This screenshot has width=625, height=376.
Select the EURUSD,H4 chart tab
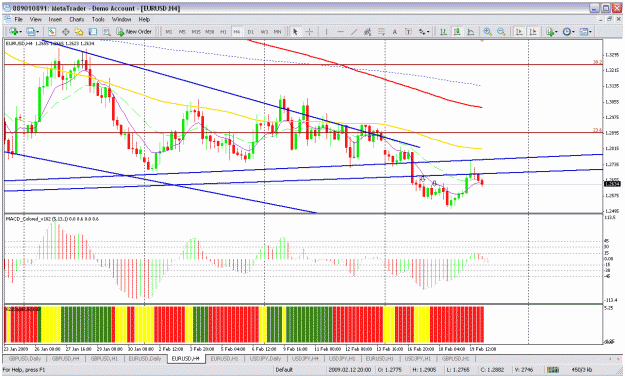185,358
